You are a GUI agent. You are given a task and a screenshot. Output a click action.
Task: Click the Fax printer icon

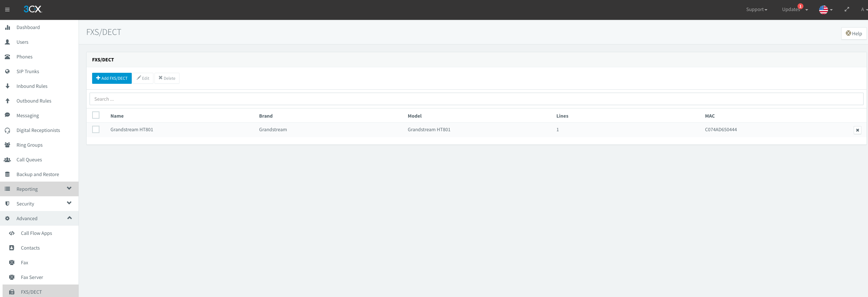coord(12,262)
